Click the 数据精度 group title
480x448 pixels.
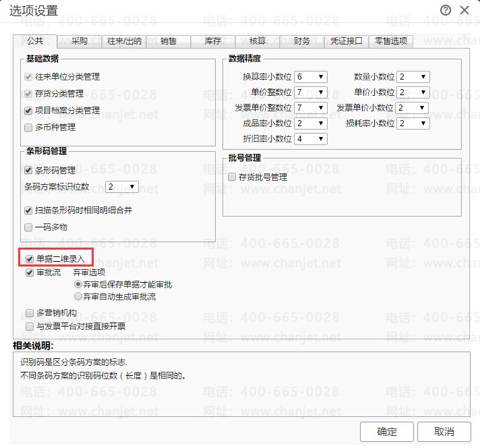244,59
